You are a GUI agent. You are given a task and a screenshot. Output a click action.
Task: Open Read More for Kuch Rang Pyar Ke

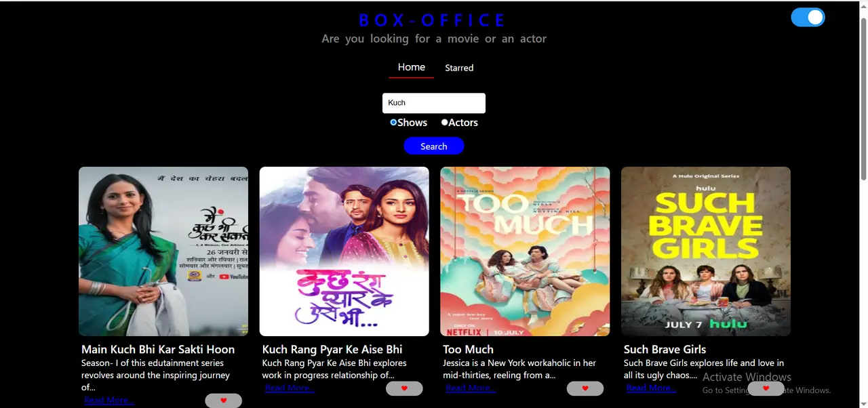point(290,388)
